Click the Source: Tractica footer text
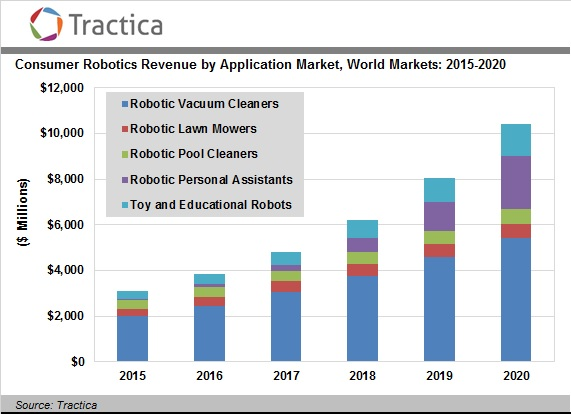This screenshot has width=571, height=414. 56,405
